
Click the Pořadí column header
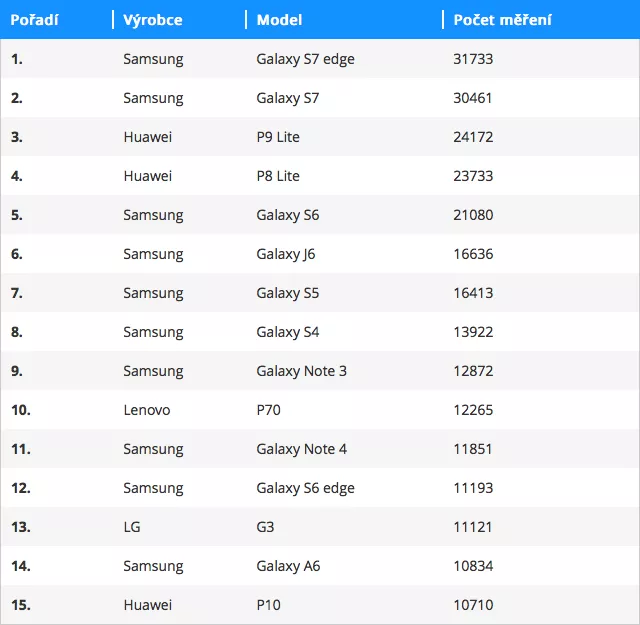(35, 20)
